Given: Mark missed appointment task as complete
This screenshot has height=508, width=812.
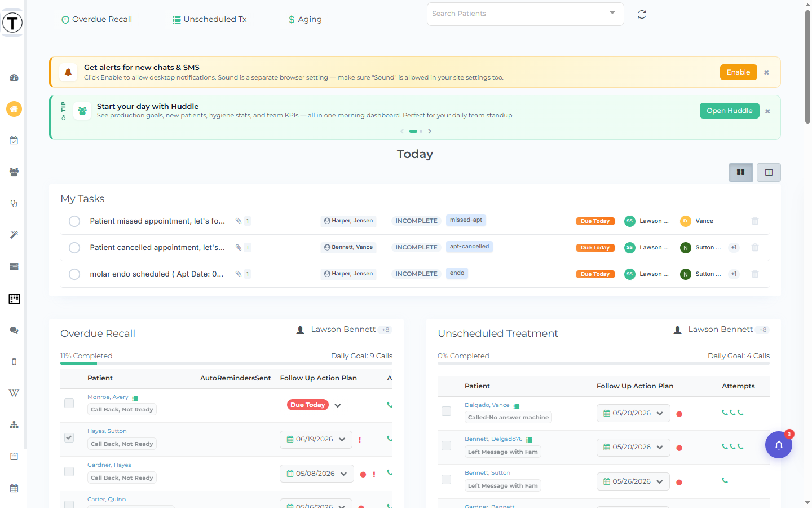Looking at the screenshot, I should [74, 221].
